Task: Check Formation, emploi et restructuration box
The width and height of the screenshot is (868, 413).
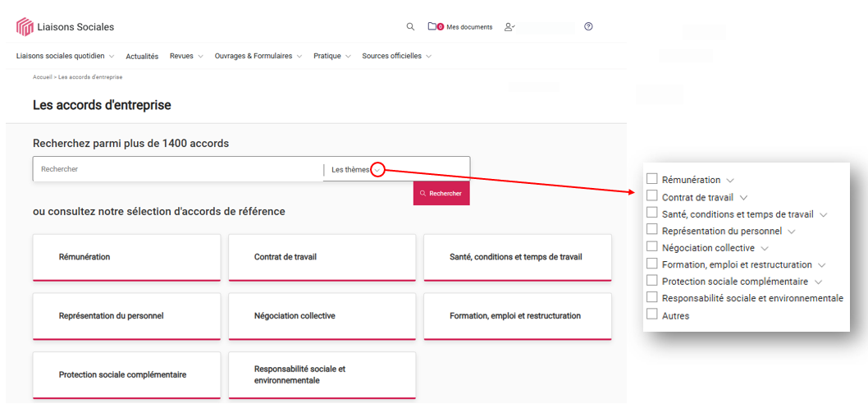Action: (652, 264)
